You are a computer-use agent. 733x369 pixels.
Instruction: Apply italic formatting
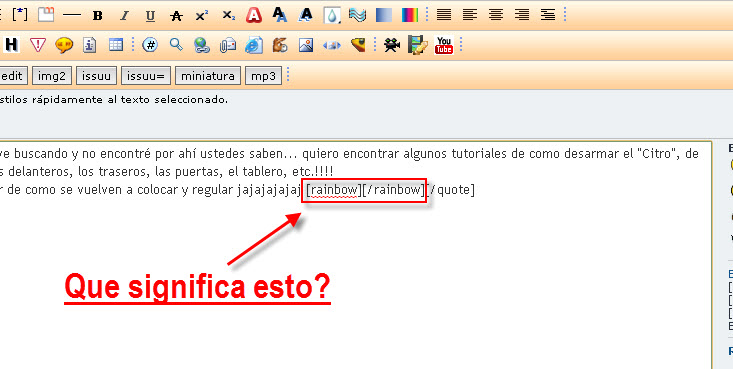(x=124, y=15)
